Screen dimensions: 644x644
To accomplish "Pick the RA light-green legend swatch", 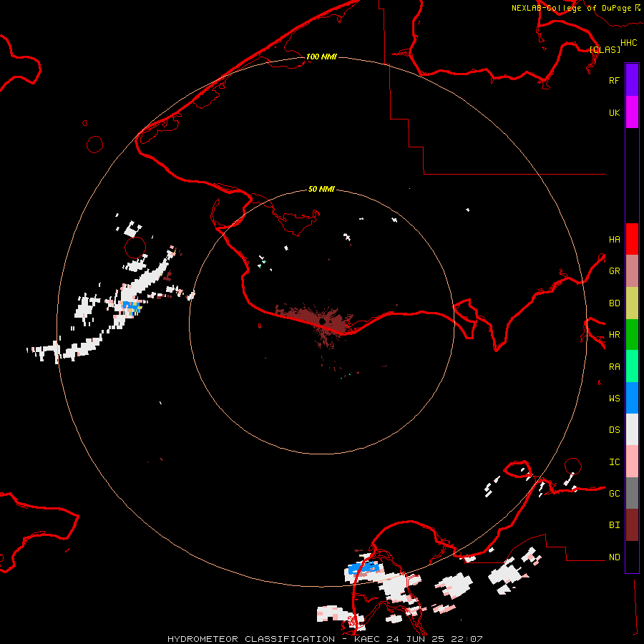I will [632, 366].
